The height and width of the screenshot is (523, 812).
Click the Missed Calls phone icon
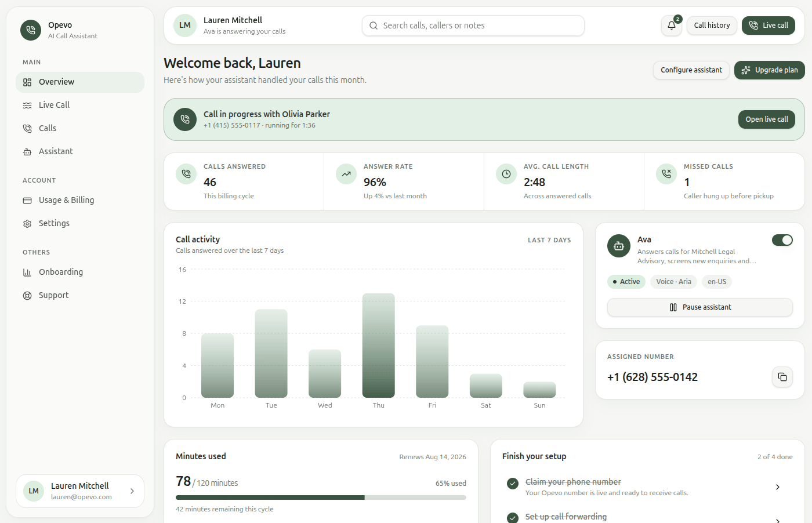click(666, 173)
